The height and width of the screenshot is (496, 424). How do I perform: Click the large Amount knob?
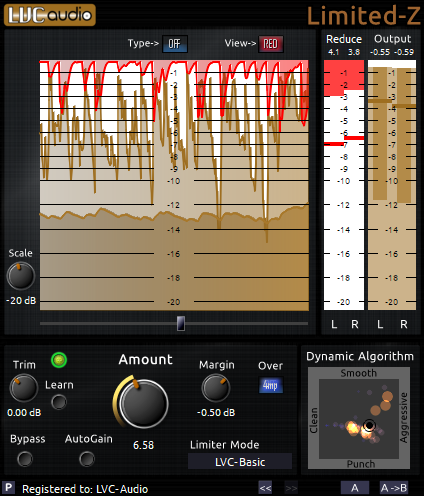[x=143, y=403]
